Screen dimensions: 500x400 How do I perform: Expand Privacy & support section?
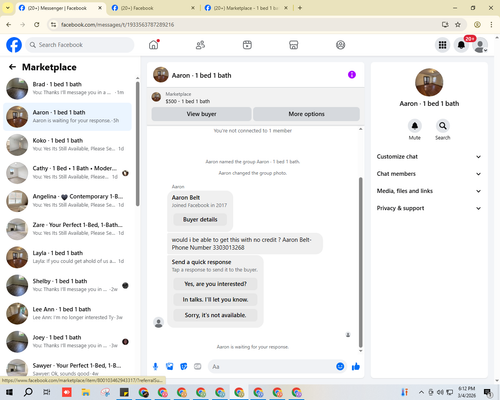429,208
